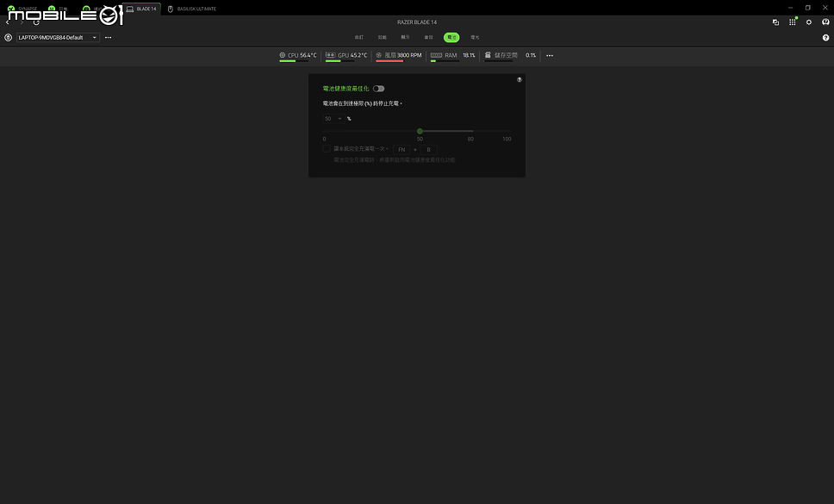Click the 3800 RPM fan speed value
Screen dimensions: 834x504
click(x=409, y=55)
